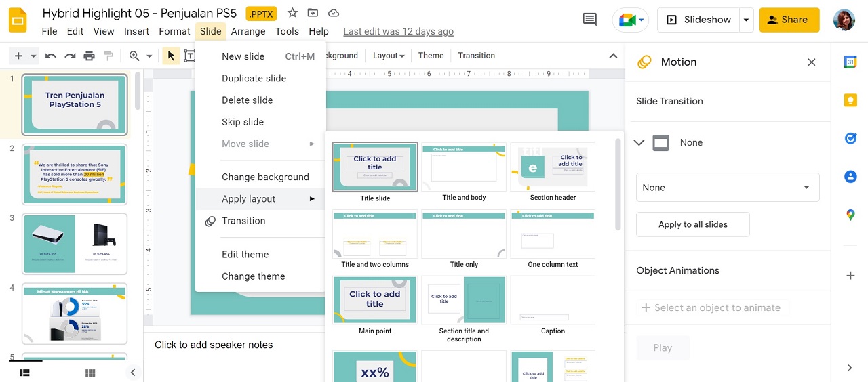868x382 pixels.
Task: Open Google Calendar side panel icon
Action: 850,62
